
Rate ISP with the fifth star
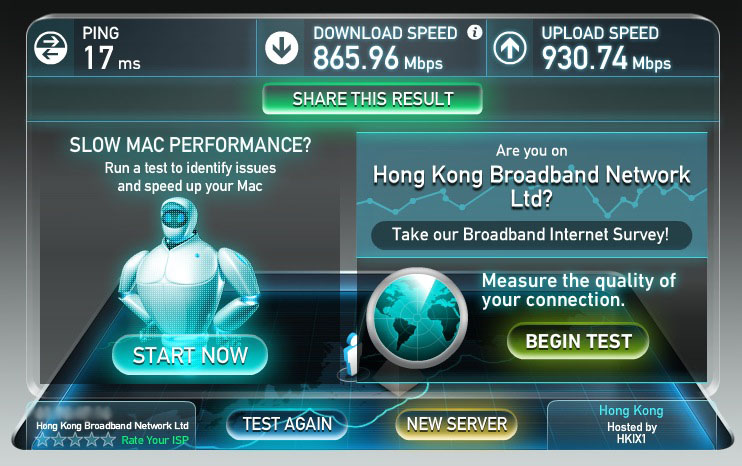click(x=108, y=440)
